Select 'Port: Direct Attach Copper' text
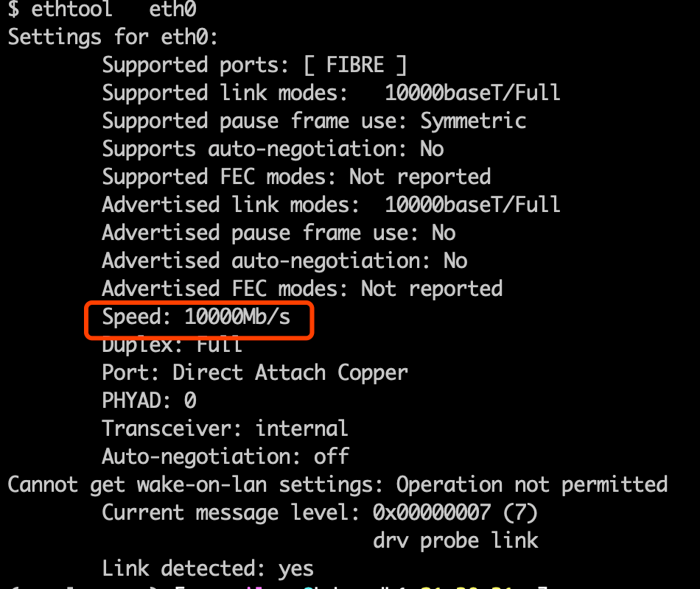Image resolution: width=700 pixels, height=589 pixels. [x=255, y=373]
